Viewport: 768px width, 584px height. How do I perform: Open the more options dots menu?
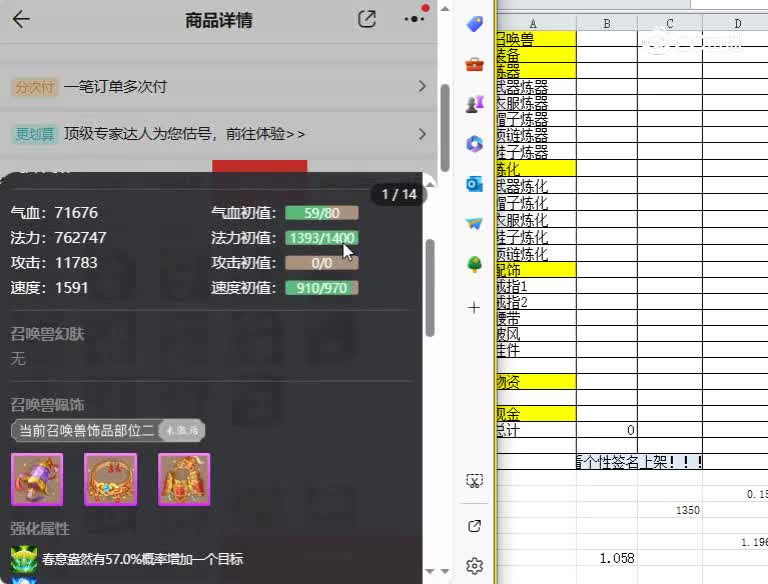coord(414,19)
